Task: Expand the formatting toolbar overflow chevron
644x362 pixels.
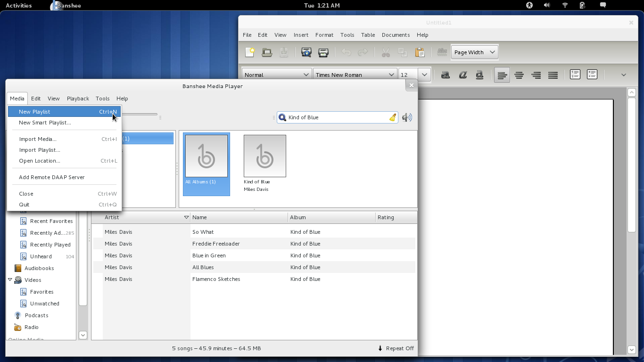Action: [x=623, y=75]
